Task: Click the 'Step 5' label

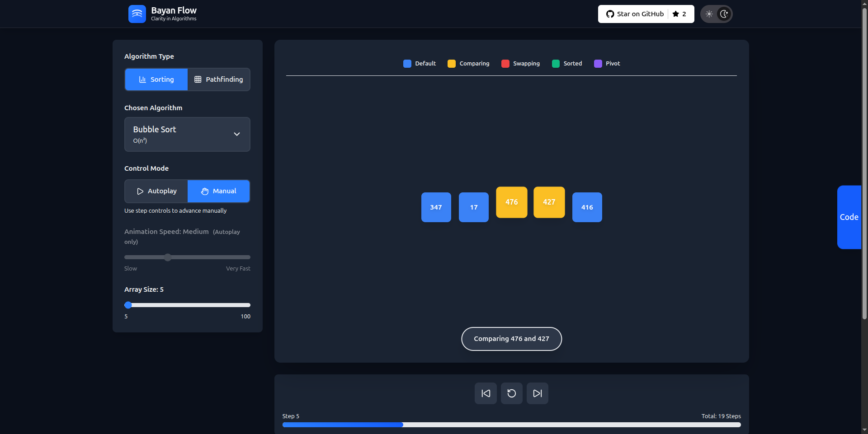Action: [291, 416]
